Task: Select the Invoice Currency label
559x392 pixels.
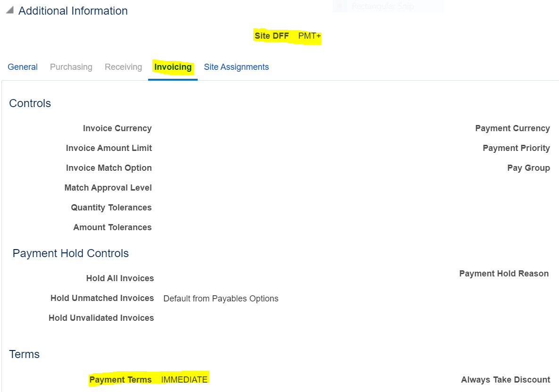Action: tap(117, 128)
